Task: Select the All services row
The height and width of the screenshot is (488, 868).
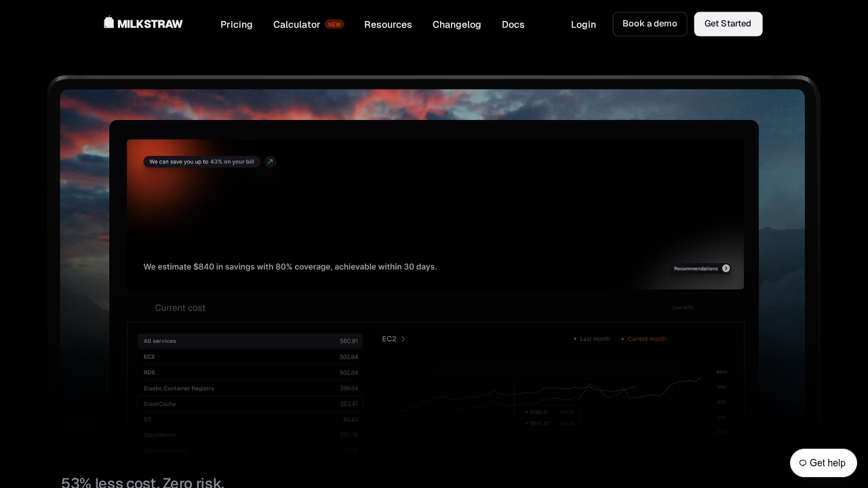Action: click(250, 341)
